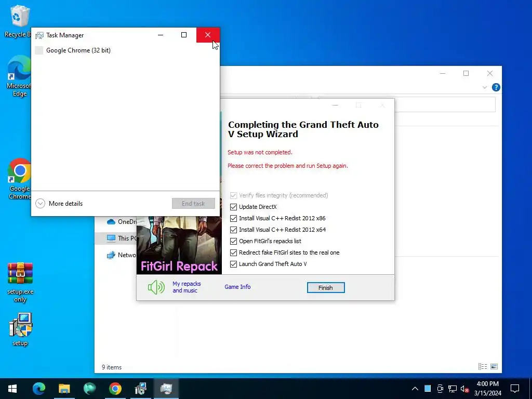Show hidden system tray icons
The image size is (532, 399).
pos(415,389)
